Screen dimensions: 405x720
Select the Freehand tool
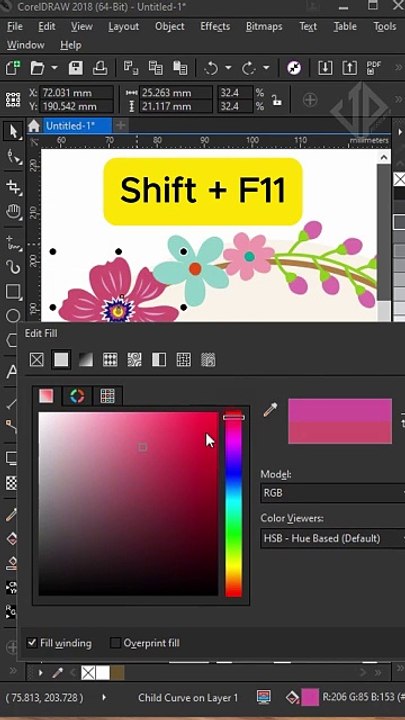[13, 242]
